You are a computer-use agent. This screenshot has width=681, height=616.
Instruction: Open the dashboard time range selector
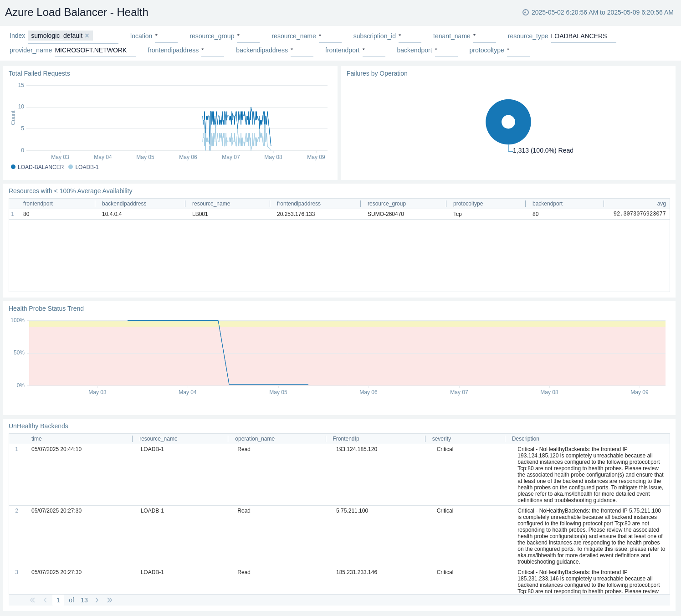coord(598,12)
